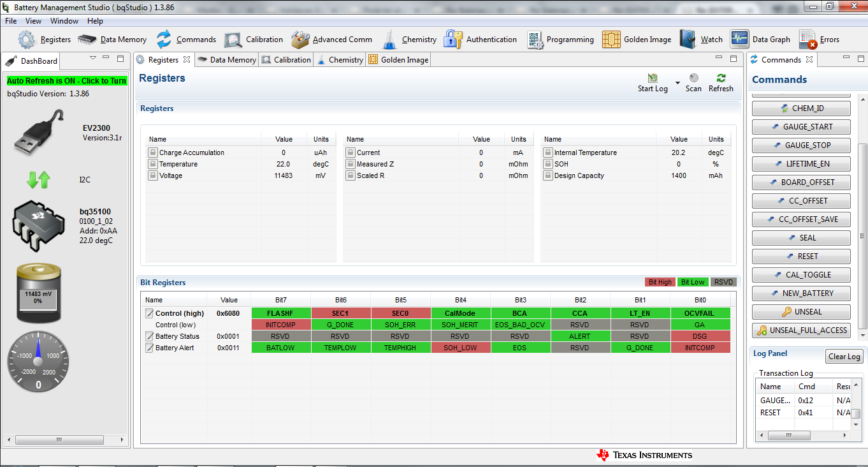
Task: Open the Chemistry flask icon
Action: [389, 40]
